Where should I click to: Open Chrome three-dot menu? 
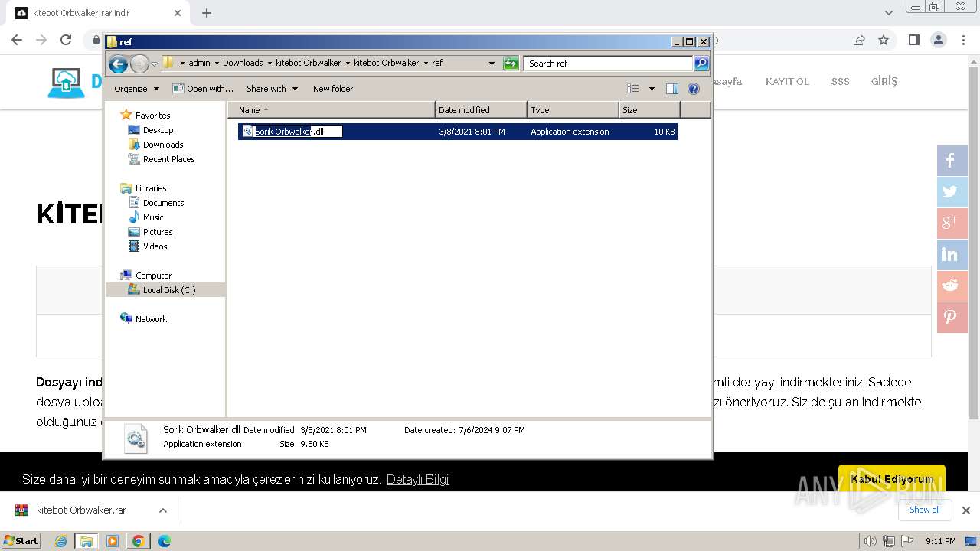tap(963, 40)
